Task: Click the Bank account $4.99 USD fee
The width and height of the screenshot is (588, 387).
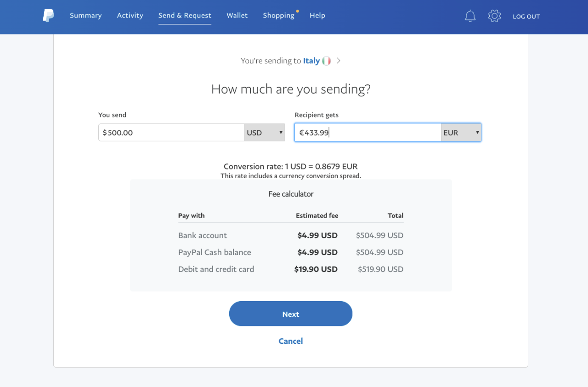Action: coord(317,236)
